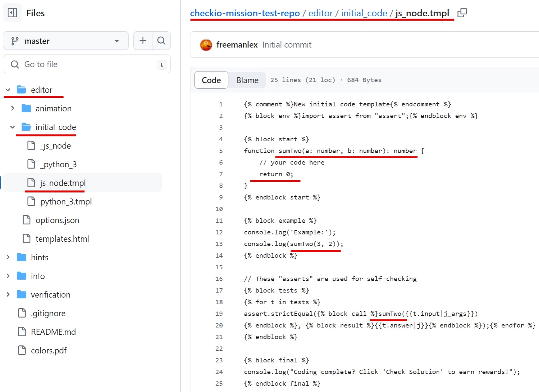Collapse the file tree sidebar panel icon

(12, 13)
